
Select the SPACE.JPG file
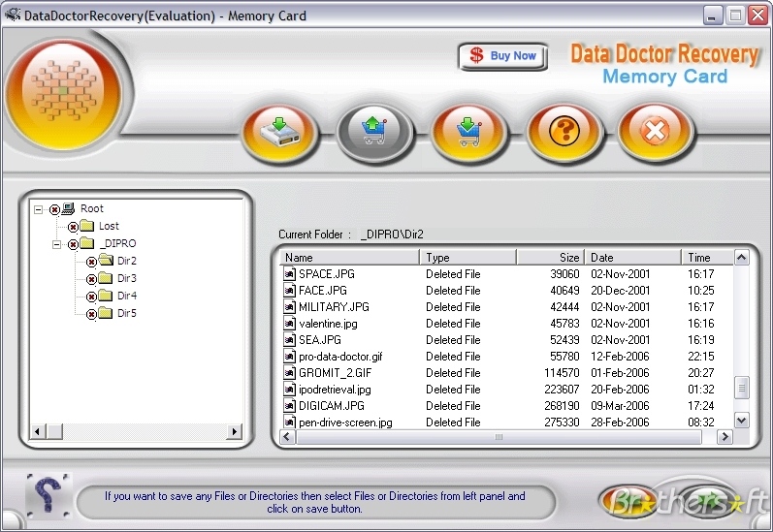point(326,274)
